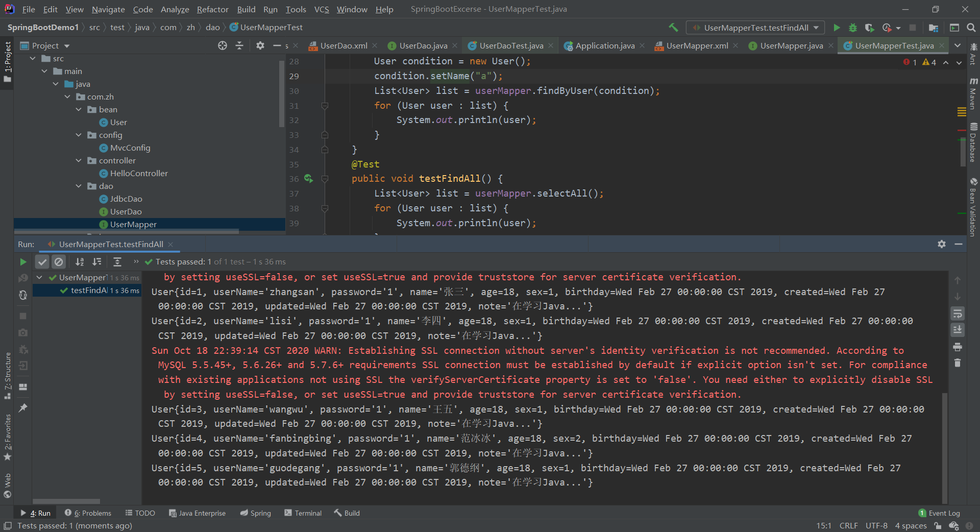Open Search Everywhere magnifier icon
The width and height of the screenshot is (980, 532).
pyautogui.click(x=971, y=28)
